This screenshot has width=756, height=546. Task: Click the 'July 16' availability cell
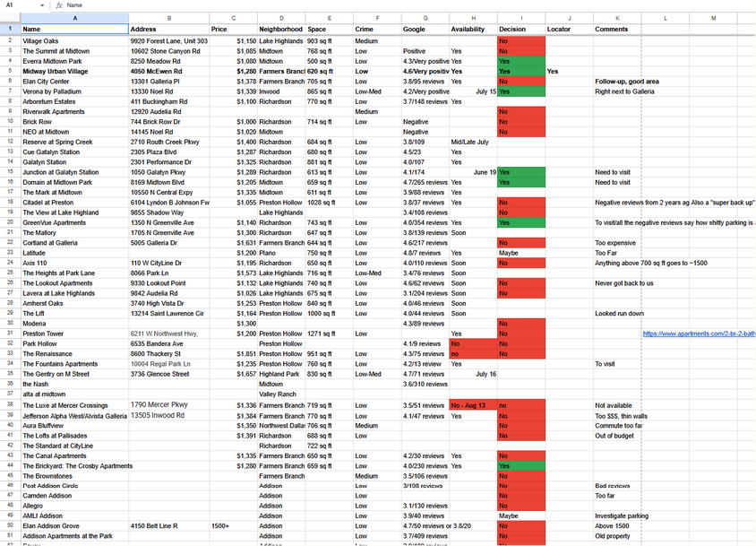(x=473, y=374)
